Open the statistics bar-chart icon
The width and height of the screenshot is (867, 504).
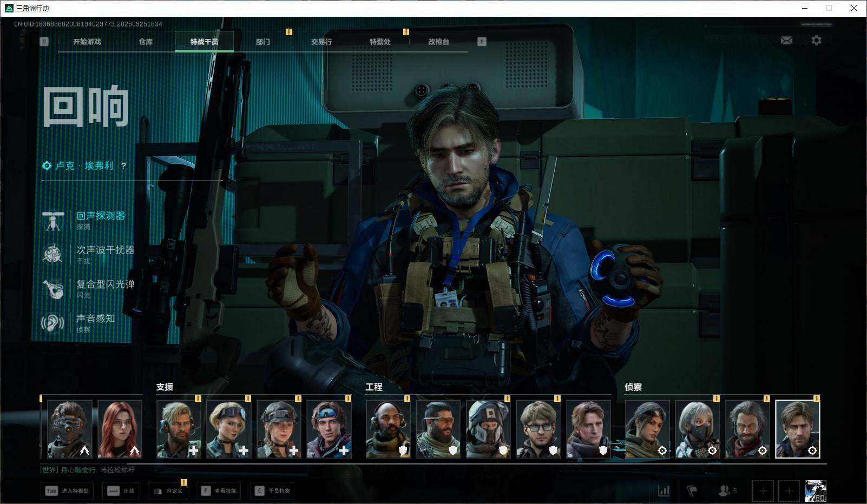pyautogui.click(x=664, y=490)
